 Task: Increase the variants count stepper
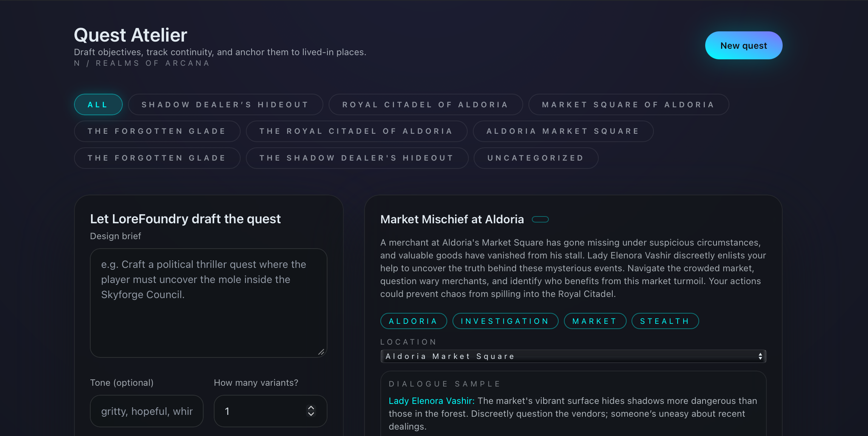[311, 408]
